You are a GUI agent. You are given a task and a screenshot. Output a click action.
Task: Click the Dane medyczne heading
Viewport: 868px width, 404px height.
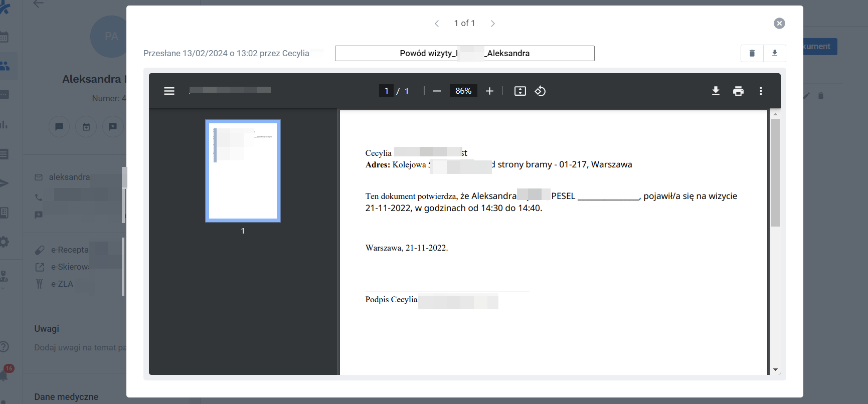[66, 397]
